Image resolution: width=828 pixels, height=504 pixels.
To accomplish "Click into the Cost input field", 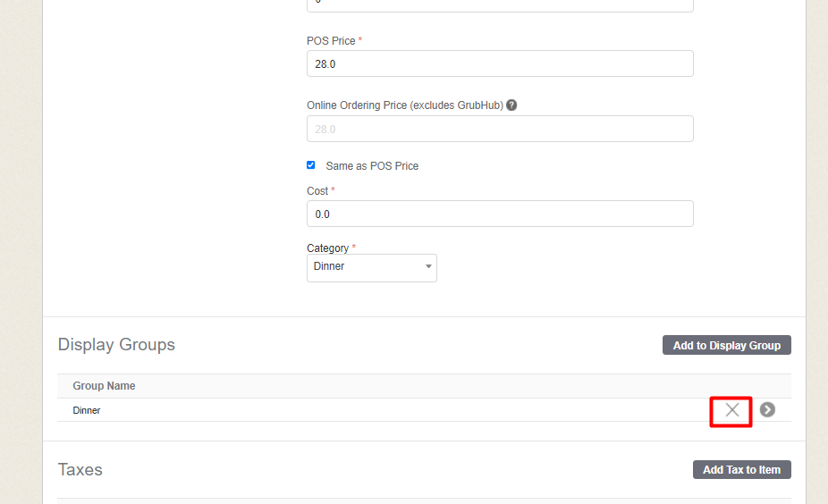I will click(500, 214).
